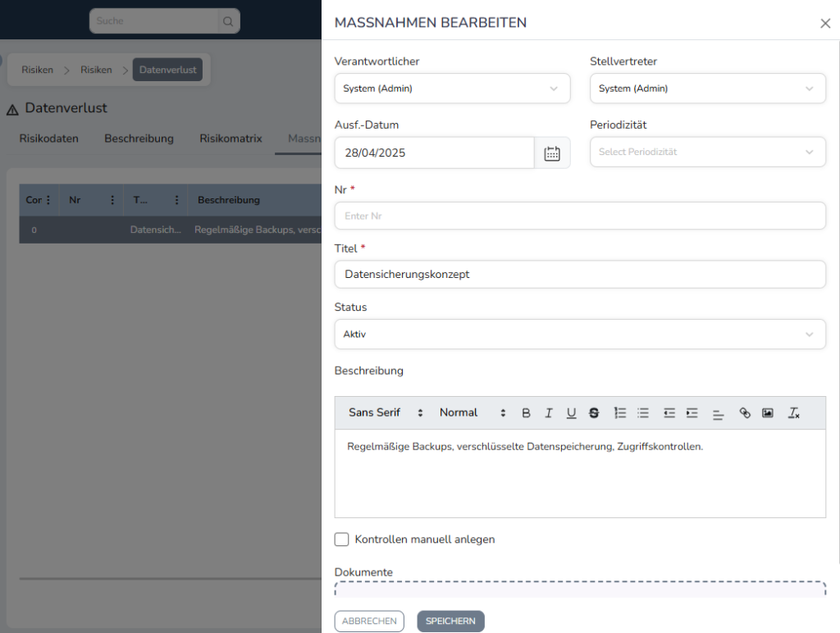The image size is (840, 633).
Task: Underline text using the toolbar button
Action: [571, 413]
